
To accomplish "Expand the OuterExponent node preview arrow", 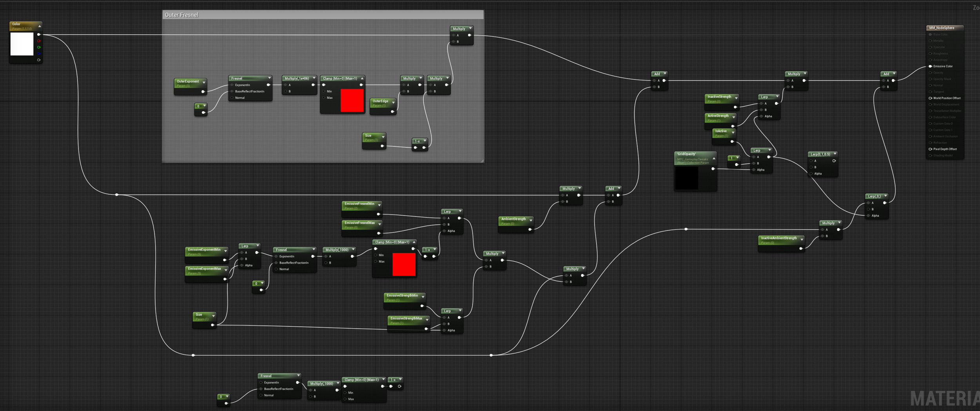I will 204,82.
